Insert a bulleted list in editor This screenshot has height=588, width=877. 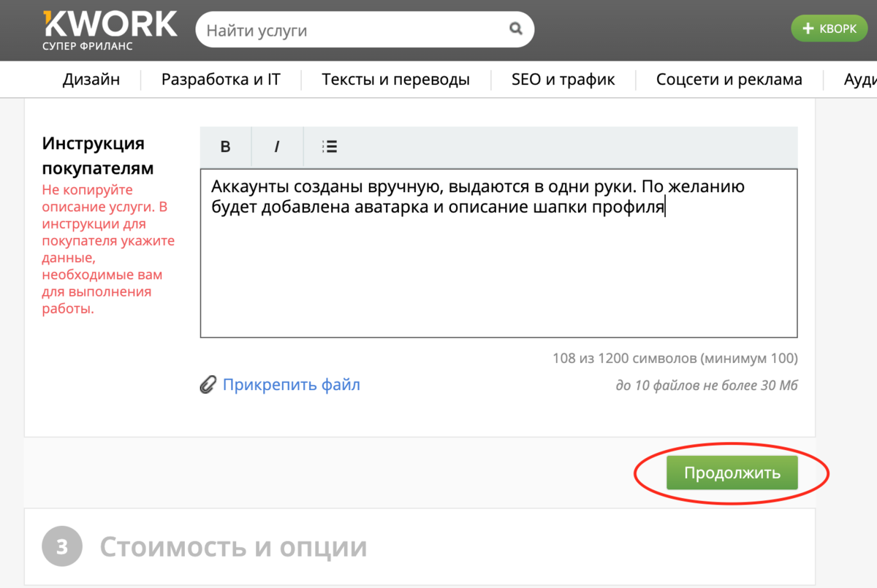(330, 147)
